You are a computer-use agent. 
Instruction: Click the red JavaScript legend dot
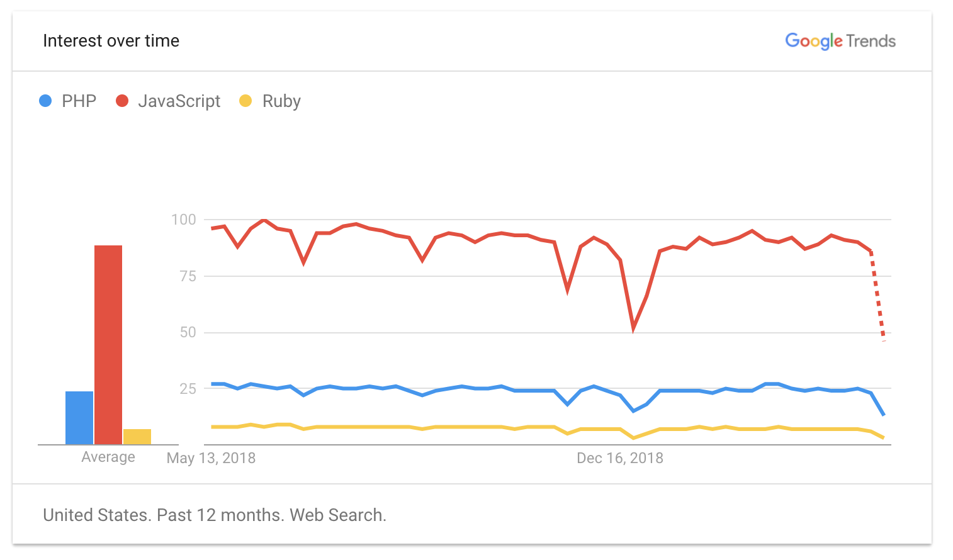point(122,101)
